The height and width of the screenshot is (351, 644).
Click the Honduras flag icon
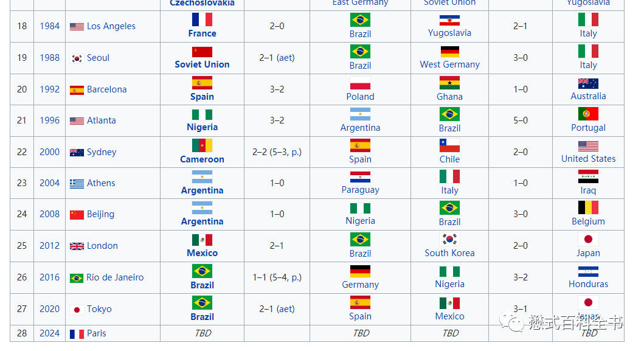588,272
